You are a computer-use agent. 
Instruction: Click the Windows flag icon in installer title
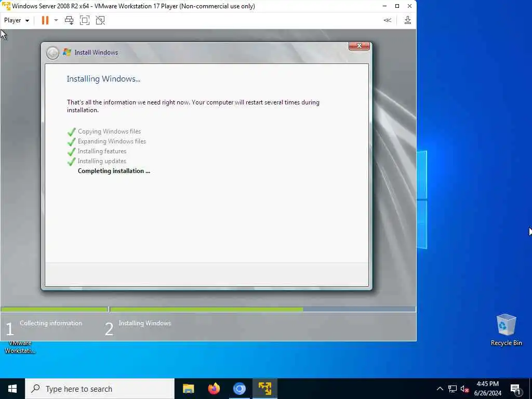[x=67, y=52]
